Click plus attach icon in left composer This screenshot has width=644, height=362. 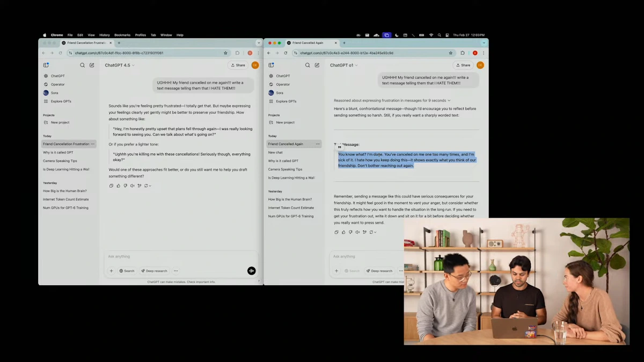click(x=112, y=271)
